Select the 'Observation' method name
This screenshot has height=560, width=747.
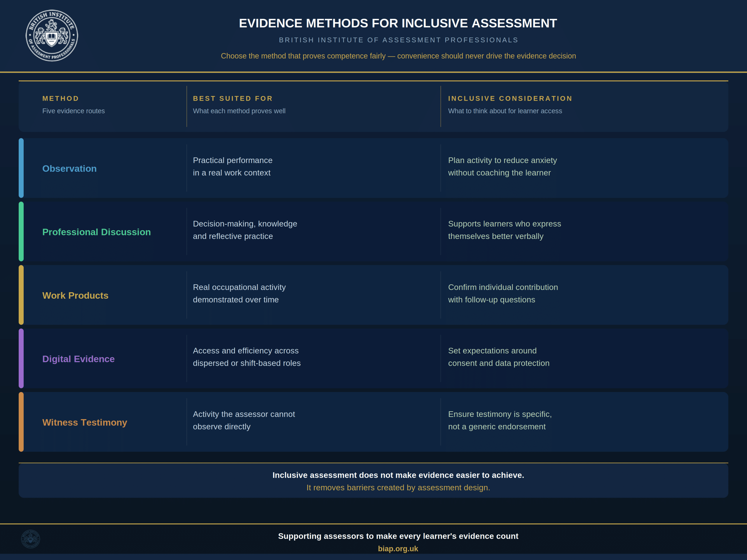(69, 169)
